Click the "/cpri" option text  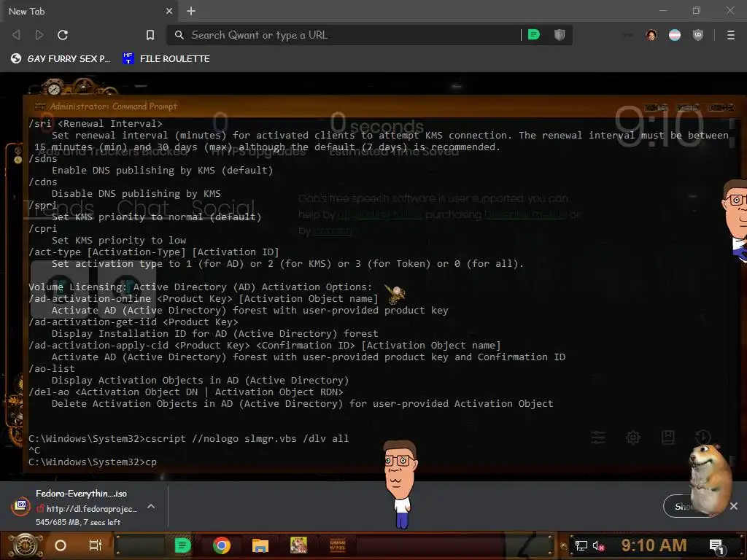pyautogui.click(x=43, y=228)
